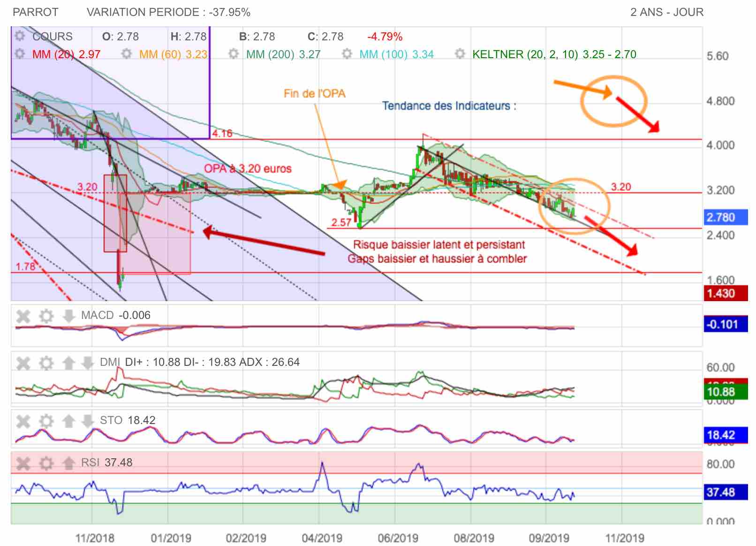Open RSI indicator settings gear

click(46, 463)
